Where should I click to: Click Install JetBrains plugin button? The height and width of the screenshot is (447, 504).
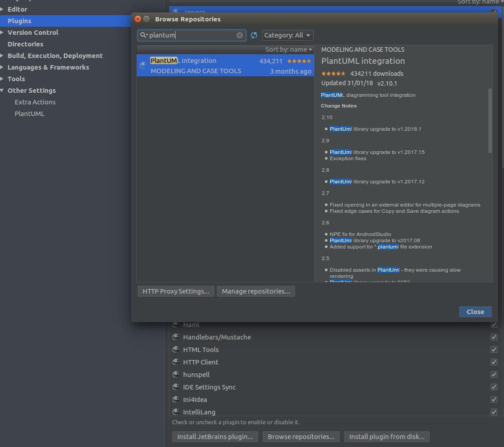215,437
